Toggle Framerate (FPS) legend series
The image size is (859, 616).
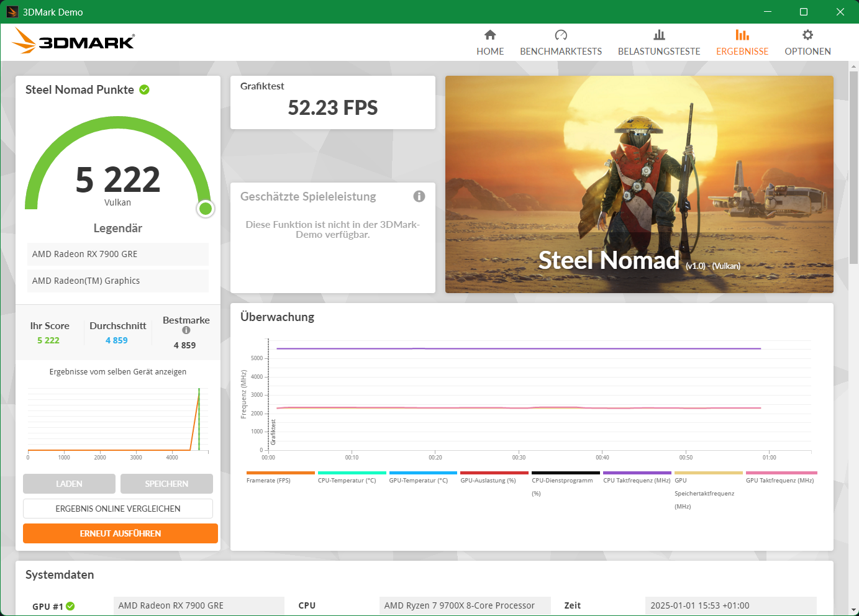[x=280, y=478]
